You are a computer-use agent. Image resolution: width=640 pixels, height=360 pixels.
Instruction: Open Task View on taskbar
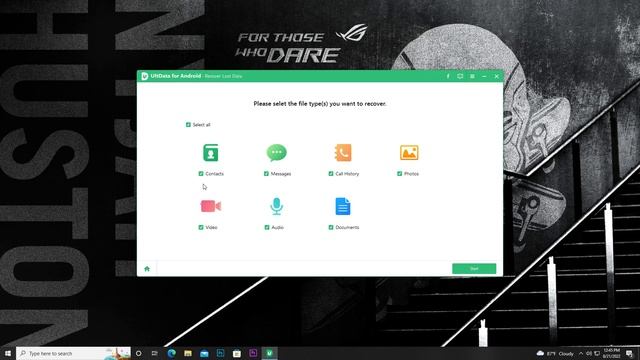point(155,353)
